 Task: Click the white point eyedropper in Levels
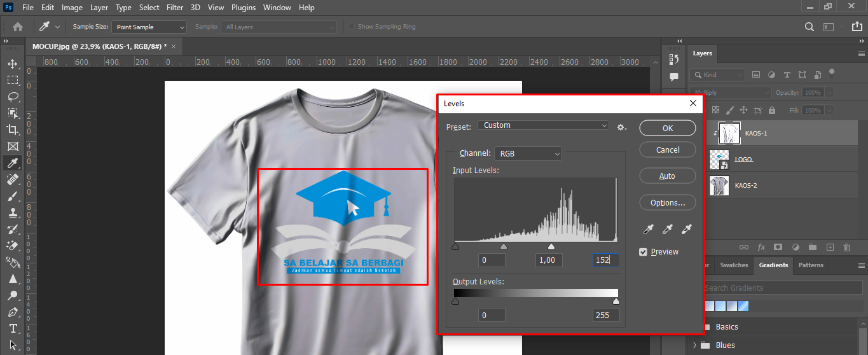click(x=687, y=229)
